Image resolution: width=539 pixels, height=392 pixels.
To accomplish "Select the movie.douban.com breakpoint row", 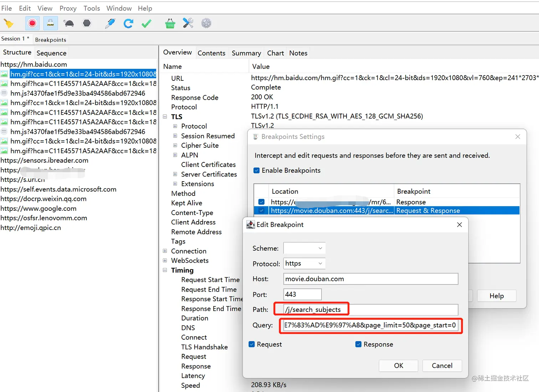I will (386, 211).
